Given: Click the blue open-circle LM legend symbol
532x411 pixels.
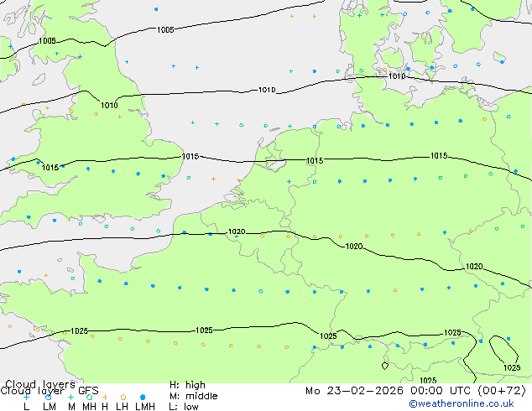Looking at the screenshot, I should (48, 397).
